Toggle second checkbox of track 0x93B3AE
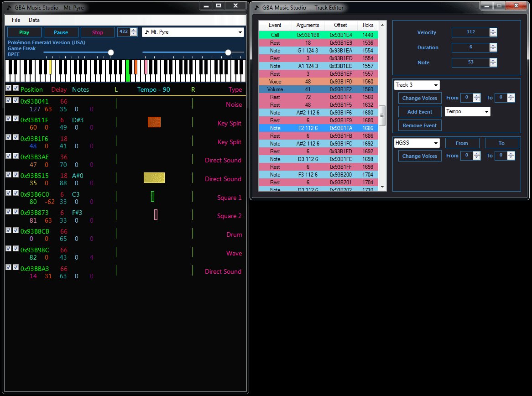 click(x=16, y=156)
